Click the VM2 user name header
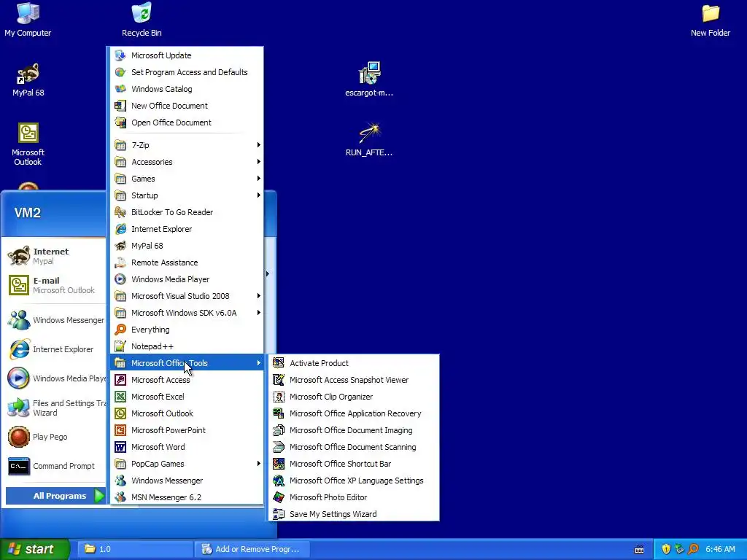This screenshot has width=747, height=560. click(x=28, y=212)
